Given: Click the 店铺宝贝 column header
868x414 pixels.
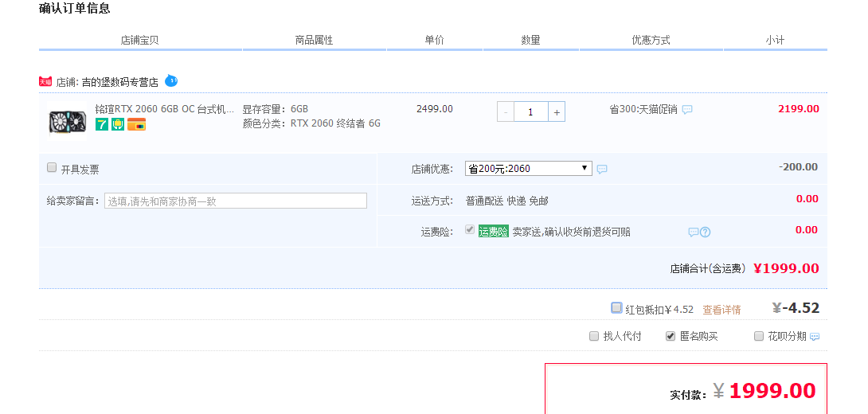Looking at the screenshot, I should click(140, 40).
